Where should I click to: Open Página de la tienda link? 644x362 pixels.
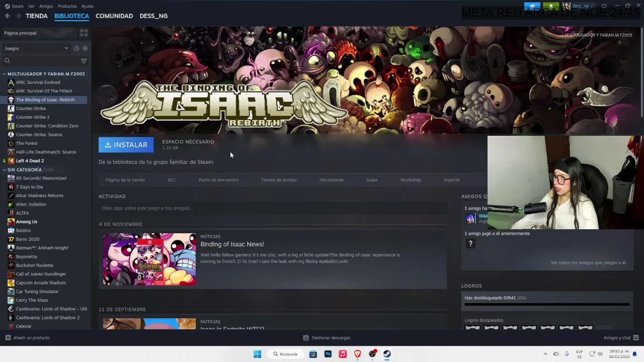[125, 180]
